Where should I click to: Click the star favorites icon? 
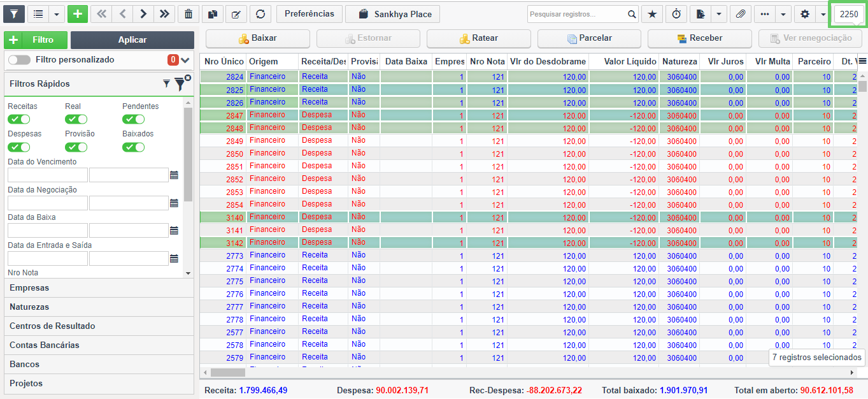(651, 14)
